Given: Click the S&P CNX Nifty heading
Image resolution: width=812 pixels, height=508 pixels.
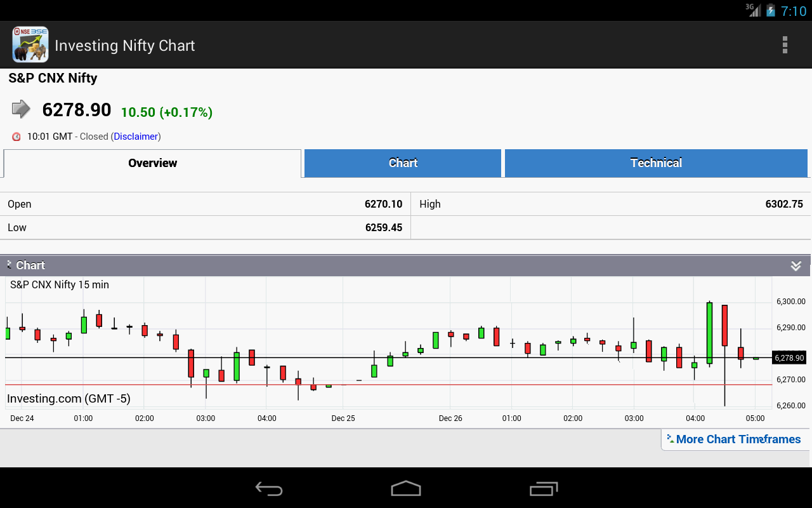Looking at the screenshot, I should click(53, 78).
